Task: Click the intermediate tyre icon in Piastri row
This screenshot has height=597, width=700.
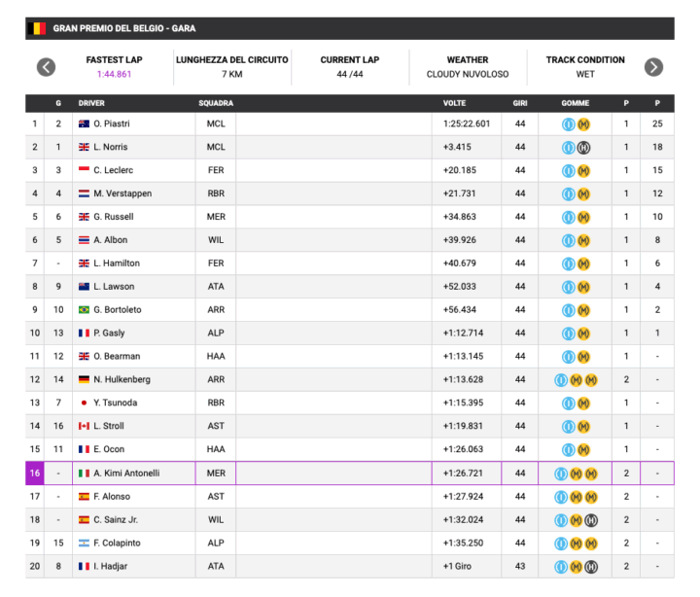Action: pos(569,124)
